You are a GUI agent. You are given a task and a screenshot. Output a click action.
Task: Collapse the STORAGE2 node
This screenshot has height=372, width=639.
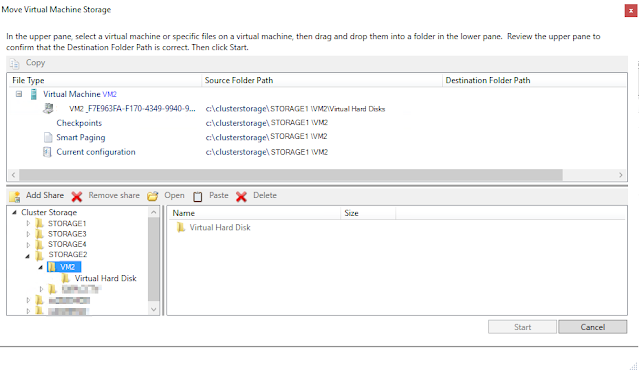click(x=27, y=256)
